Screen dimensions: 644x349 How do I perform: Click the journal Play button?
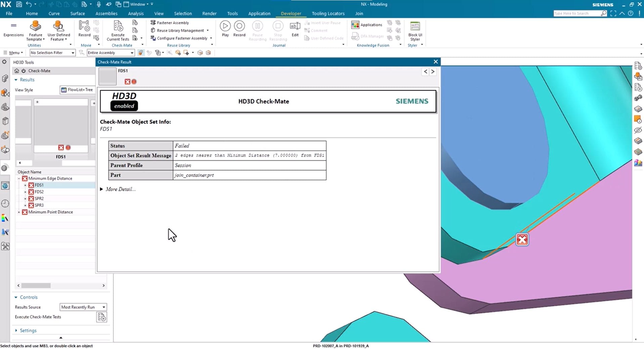pos(225,26)
